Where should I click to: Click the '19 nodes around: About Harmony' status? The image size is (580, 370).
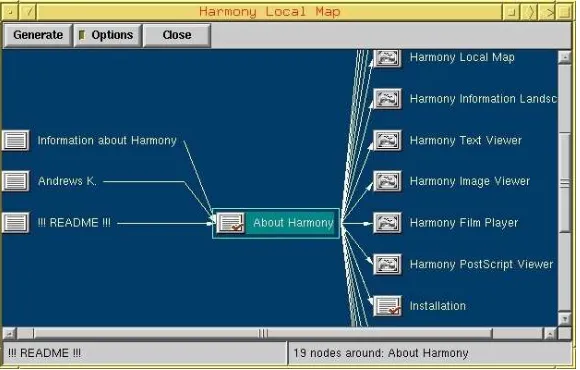point(381,353)
